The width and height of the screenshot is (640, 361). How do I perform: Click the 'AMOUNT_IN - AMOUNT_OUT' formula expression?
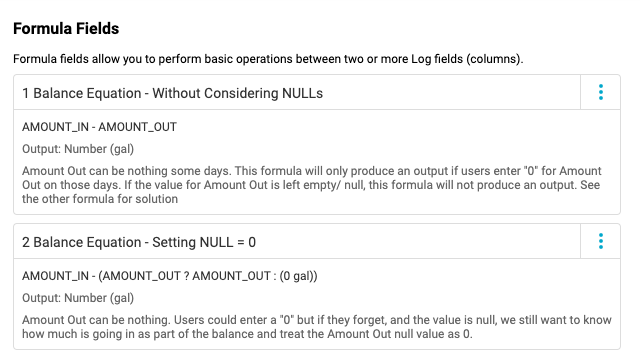[99, 127]
